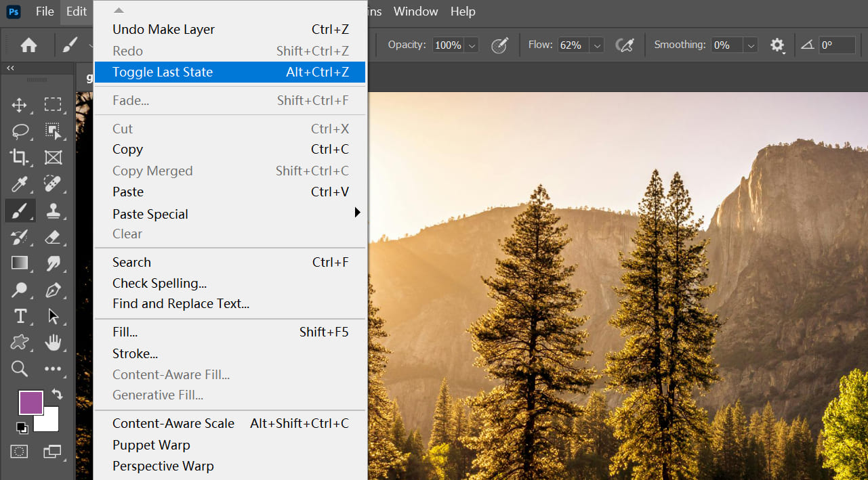Image resolution: width=868 pixels, height=480 pixels.
Task: Select the Eraser tool
Action: click(54, 237)
